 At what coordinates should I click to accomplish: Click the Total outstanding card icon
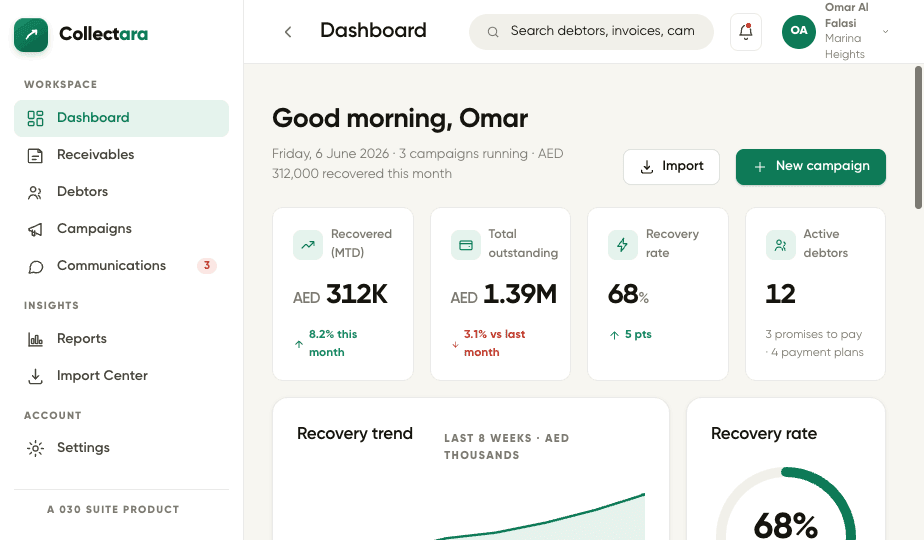click(x=466, y=245)
